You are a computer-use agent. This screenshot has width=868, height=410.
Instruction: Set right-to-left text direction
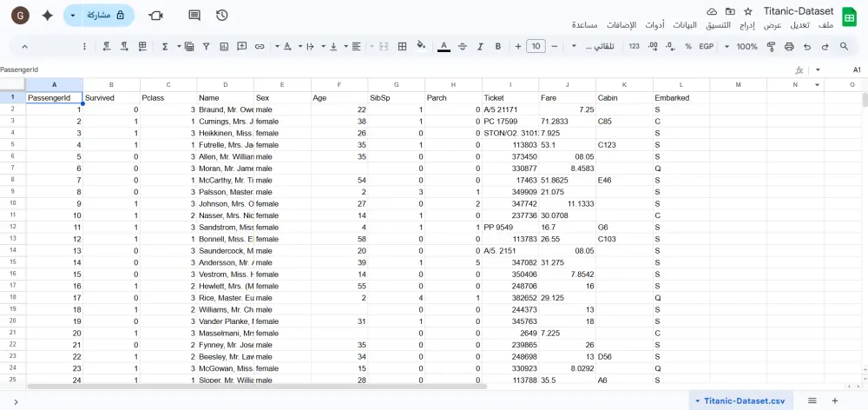[107, 47]
